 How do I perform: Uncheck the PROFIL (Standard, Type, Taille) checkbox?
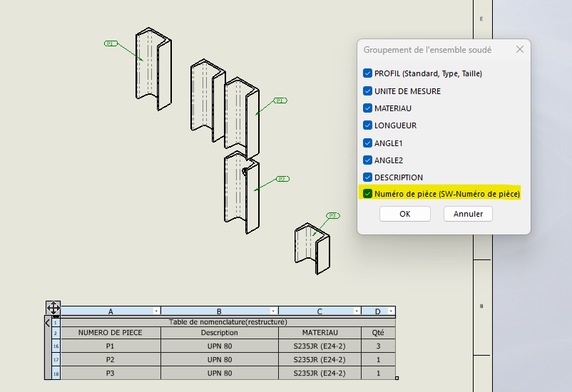click(x=367, y=73)
